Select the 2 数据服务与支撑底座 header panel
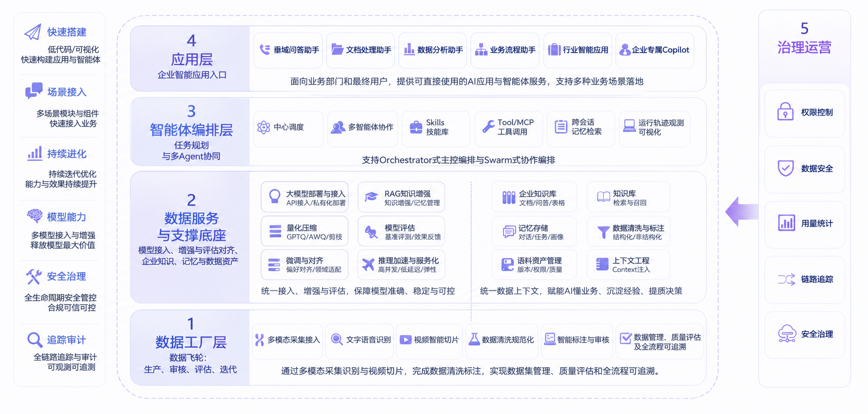The image size is (868, 414). pyautogui.click(x=190, y=237)
